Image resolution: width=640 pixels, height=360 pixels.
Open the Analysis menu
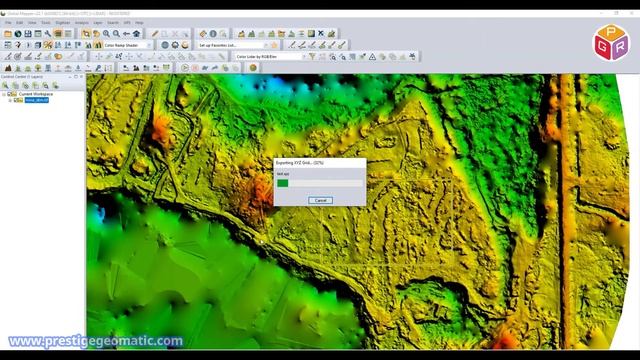pyautogui.click(x=82, y=23)
